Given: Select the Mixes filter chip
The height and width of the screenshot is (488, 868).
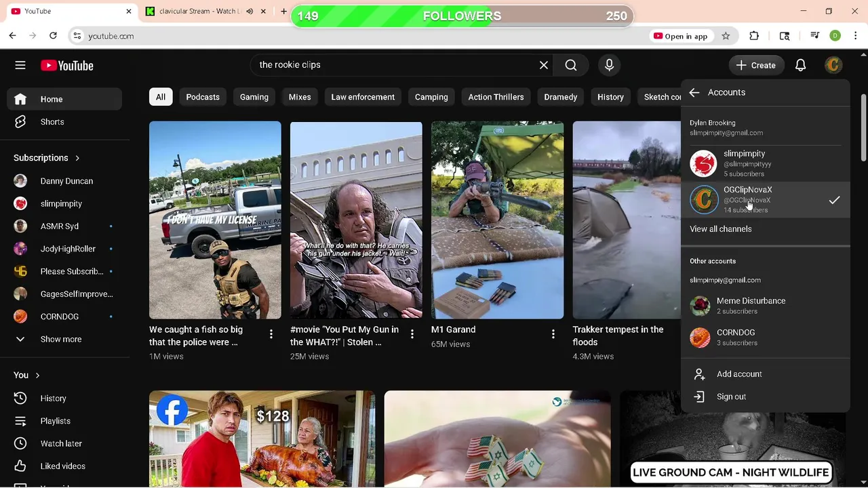Looking at the screenshot, I should pyautogui.click(x=300, y=97).
